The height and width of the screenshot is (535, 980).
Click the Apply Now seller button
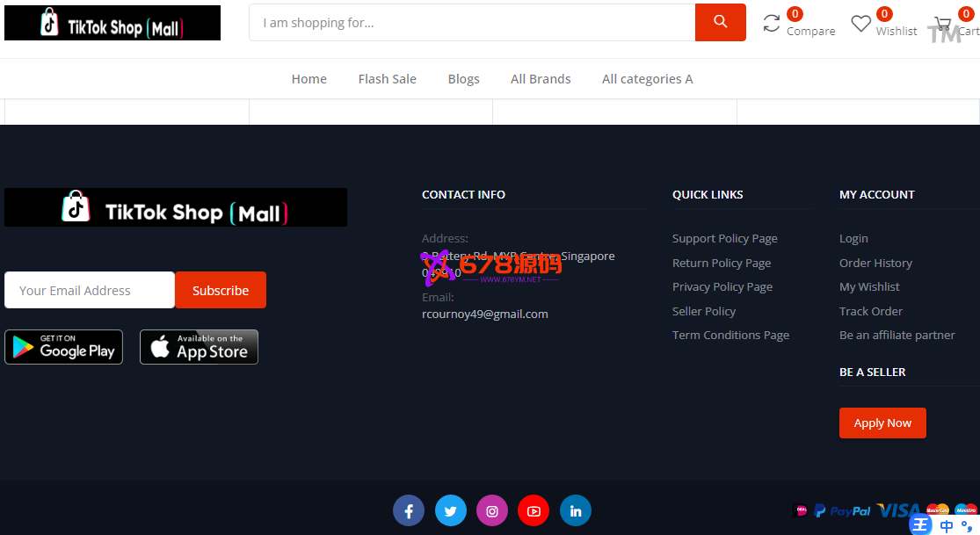click(x=882, y=423)
